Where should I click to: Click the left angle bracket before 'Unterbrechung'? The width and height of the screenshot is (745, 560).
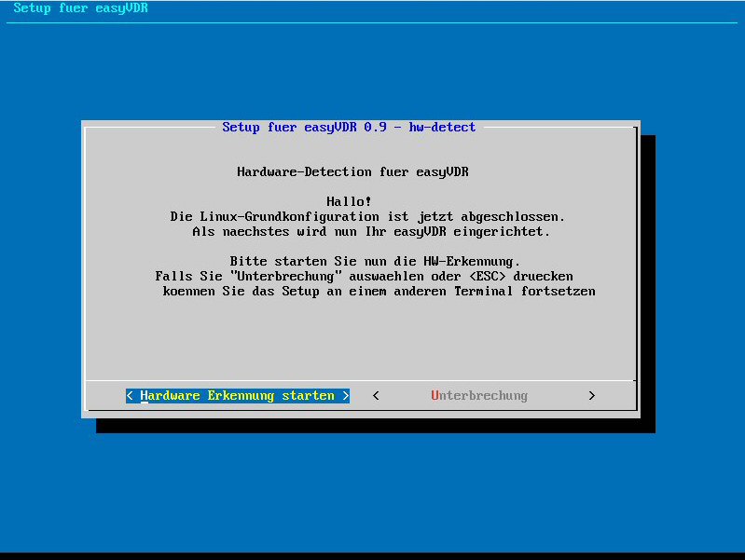tap(376, 396)
